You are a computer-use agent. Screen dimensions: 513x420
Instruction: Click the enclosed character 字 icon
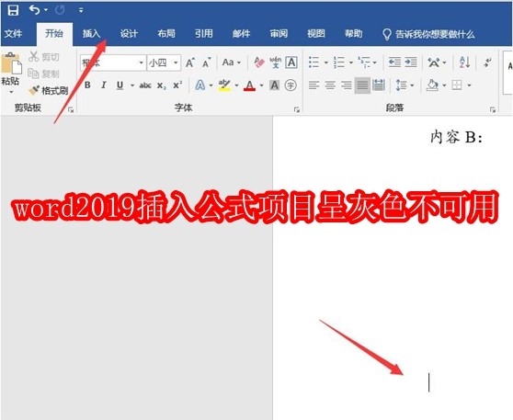point(291,85)
